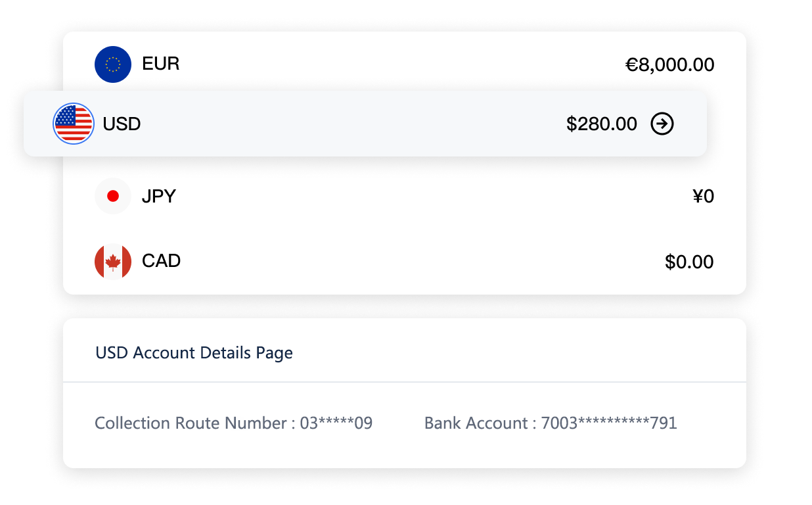Click the JPY Japanese flag icon

[x=113, y=196]
